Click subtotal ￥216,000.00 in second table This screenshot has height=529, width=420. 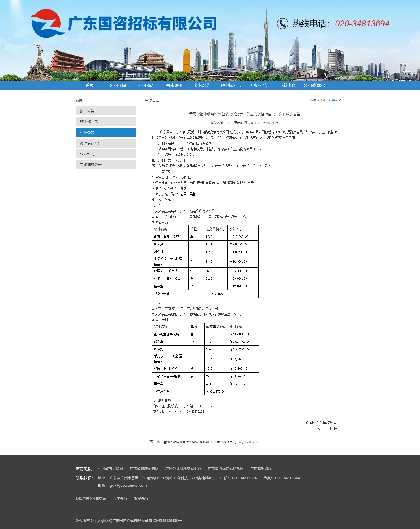(x=244, y=334)
